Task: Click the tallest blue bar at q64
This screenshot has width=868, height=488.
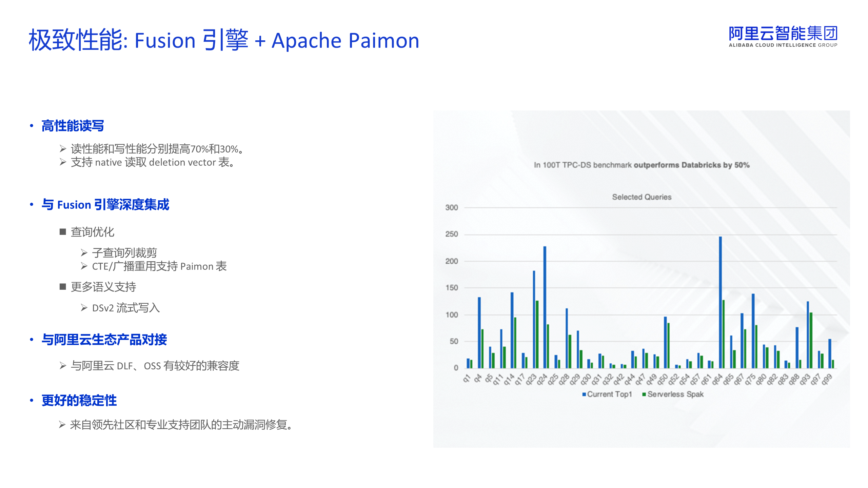Action: click(x=720, y=302)
